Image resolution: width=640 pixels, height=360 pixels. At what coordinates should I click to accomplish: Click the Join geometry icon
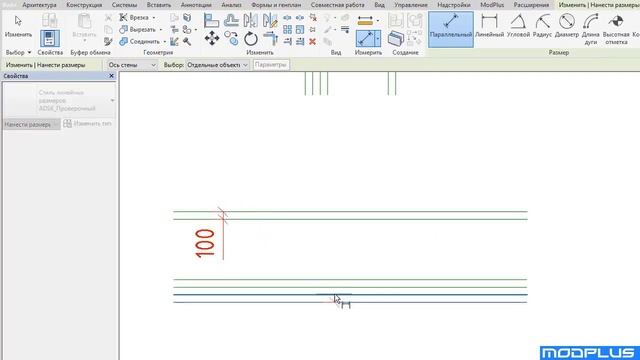(123, 41)
